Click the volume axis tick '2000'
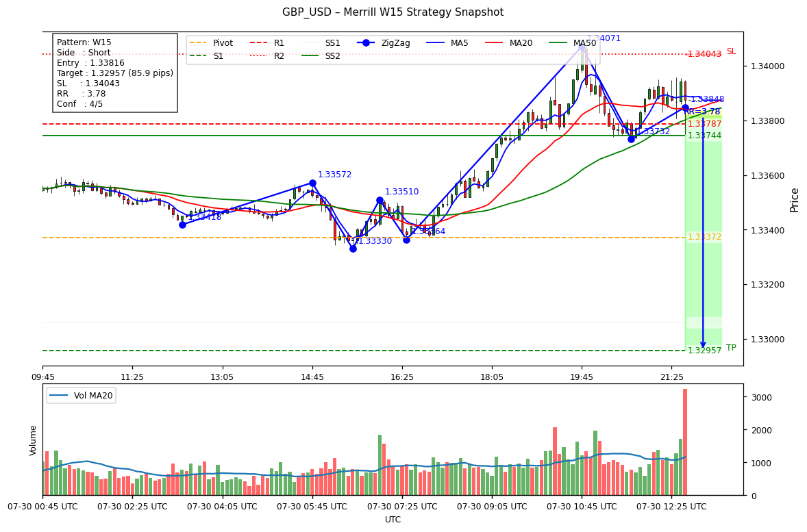The height and width of the screenshot is (532, 807). pos(762,431)
